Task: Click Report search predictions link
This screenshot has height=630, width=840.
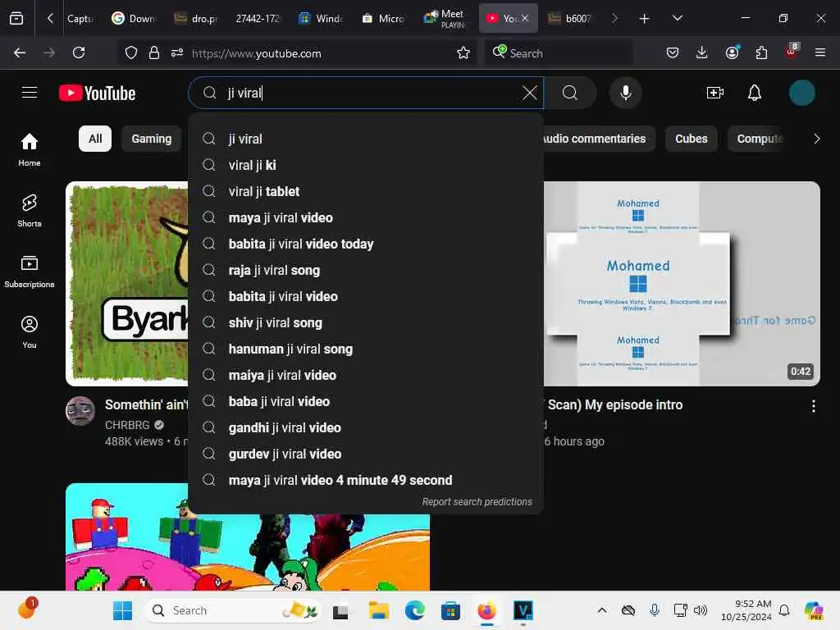Action: [477, 501]
